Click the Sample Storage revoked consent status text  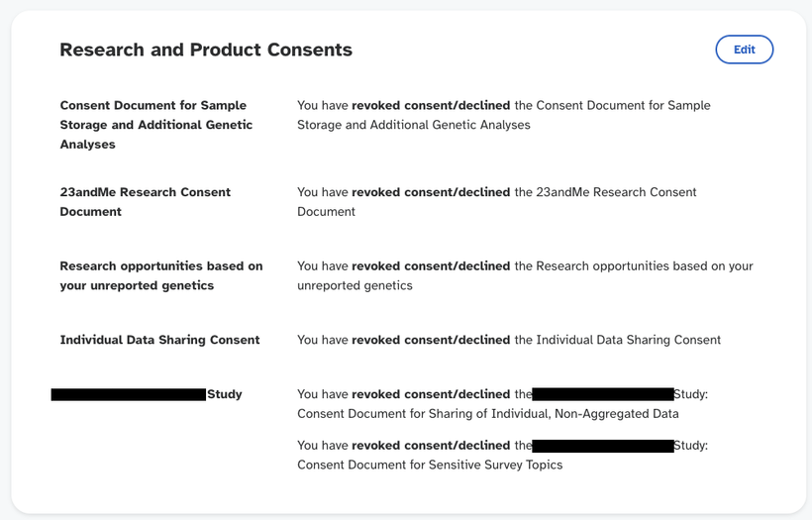point(504,115)
